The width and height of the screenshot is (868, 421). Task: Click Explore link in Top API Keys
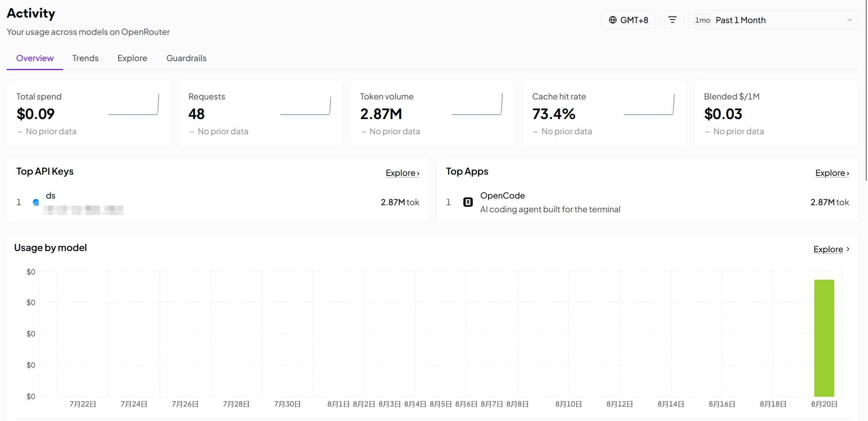click(403, 173)
